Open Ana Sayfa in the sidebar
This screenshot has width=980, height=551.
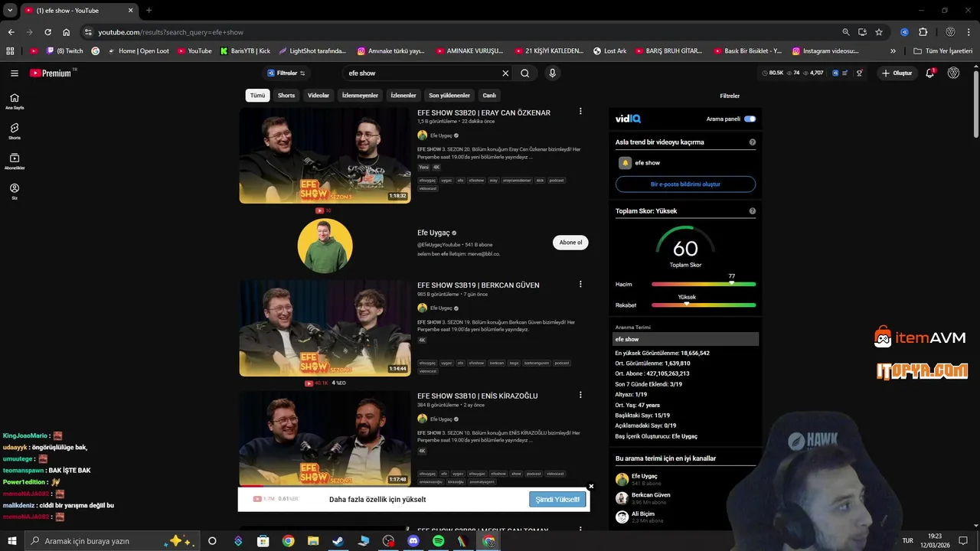(x=15, y=101)
